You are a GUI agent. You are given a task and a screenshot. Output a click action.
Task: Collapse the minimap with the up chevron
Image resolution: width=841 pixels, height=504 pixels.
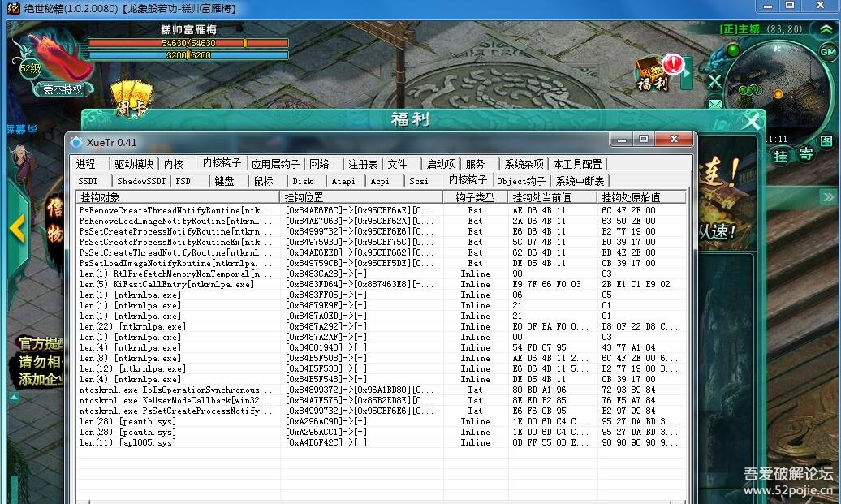(826, 30)
